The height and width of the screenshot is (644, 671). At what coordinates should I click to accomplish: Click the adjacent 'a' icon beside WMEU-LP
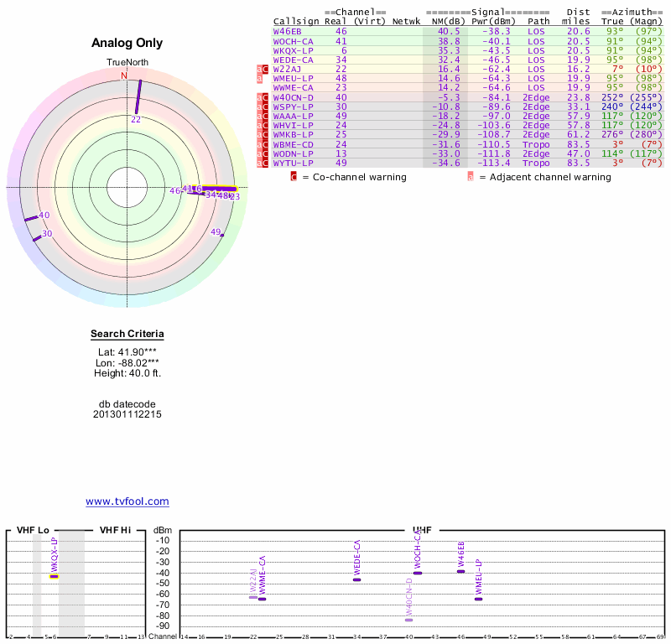[x=258, y=78]
